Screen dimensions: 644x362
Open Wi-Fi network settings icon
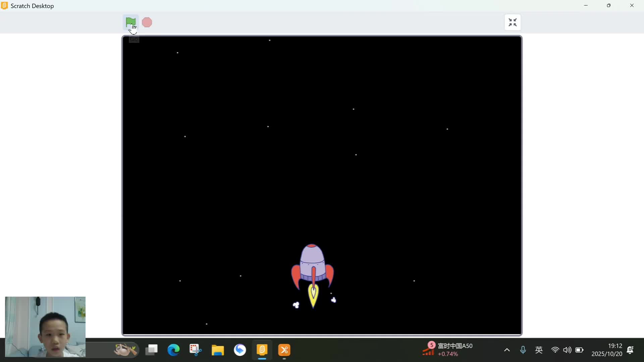click(555, 350)
